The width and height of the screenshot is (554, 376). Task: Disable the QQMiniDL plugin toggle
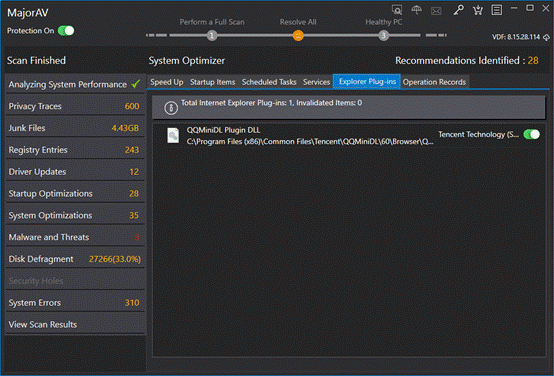(532, 134)
